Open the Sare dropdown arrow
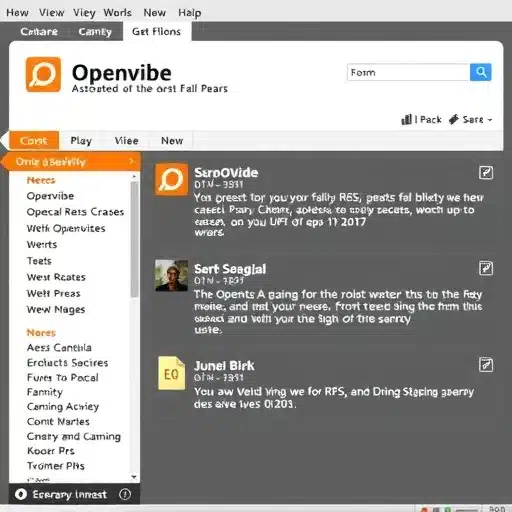Image resolution: width=512 pixels, height=512 pixels. (x=489, y=120)
